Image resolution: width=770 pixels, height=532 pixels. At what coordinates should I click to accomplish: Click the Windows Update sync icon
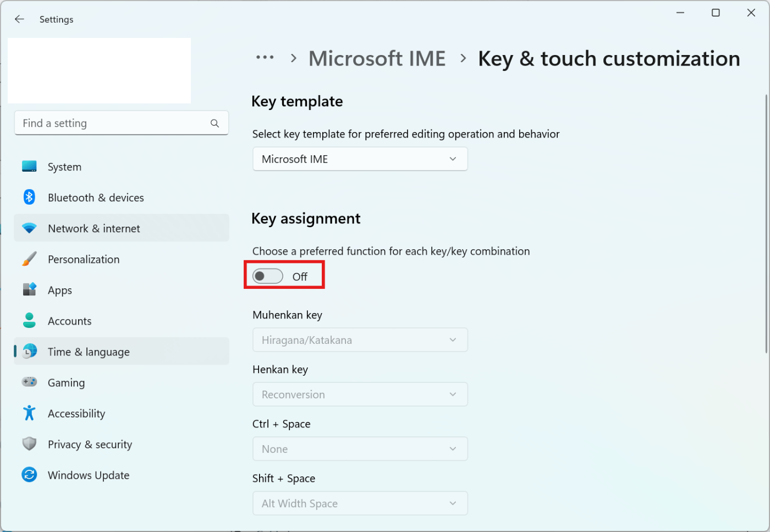click(29, 474)
